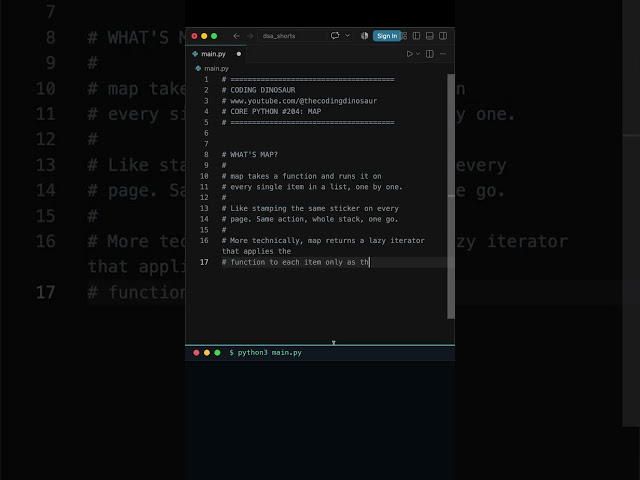Run the Python file with play icon
The height and width of the screenshot is (480, 640).
409,54
